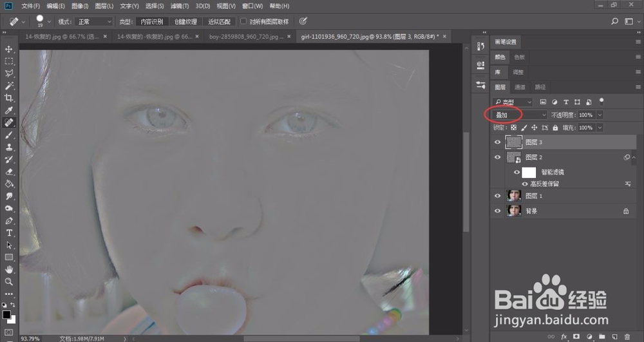Viewport: 644px width, 342px height.
Task: Open the 调整 adjustments panel tab
Action: coord(518,72)
